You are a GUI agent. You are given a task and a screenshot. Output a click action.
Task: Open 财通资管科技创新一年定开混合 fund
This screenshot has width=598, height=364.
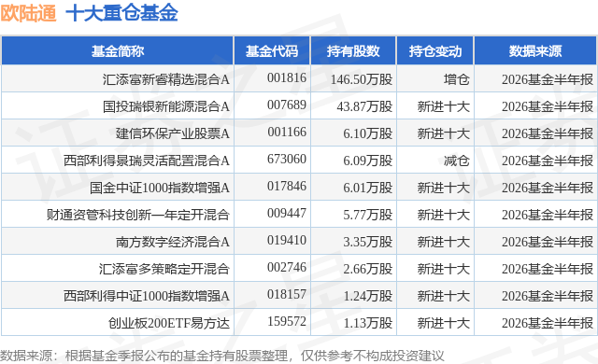click(138, 215)
